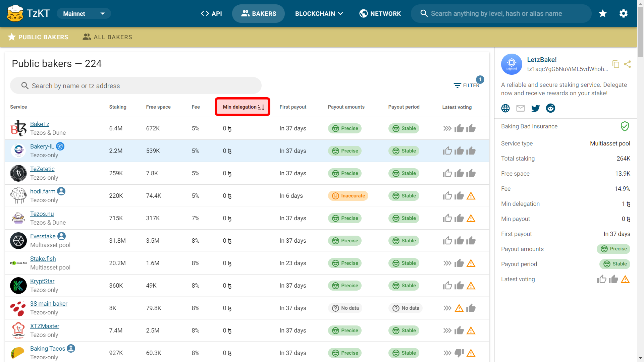Open BakeTz baker link
This screenshot has width=644, height=362.
coord(40,124)
